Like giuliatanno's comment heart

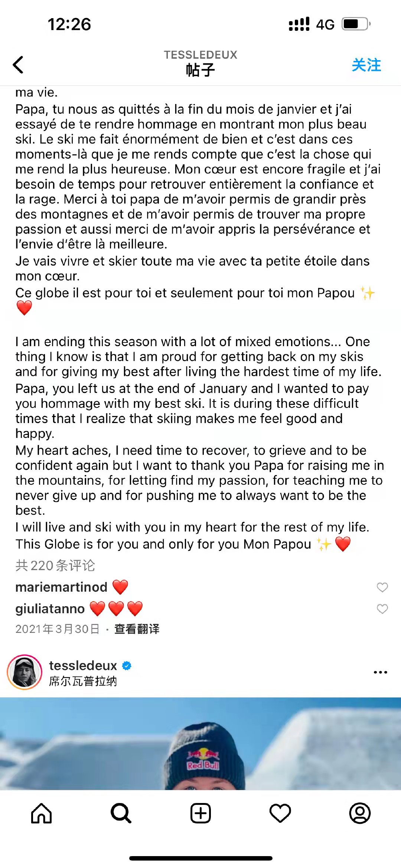382,609
